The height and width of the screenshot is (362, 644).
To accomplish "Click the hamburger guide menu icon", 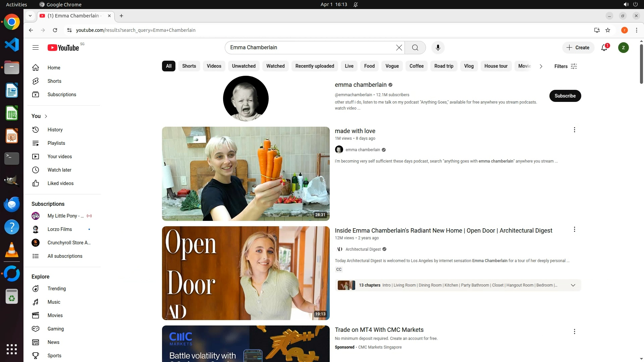I will pos(36,48).
